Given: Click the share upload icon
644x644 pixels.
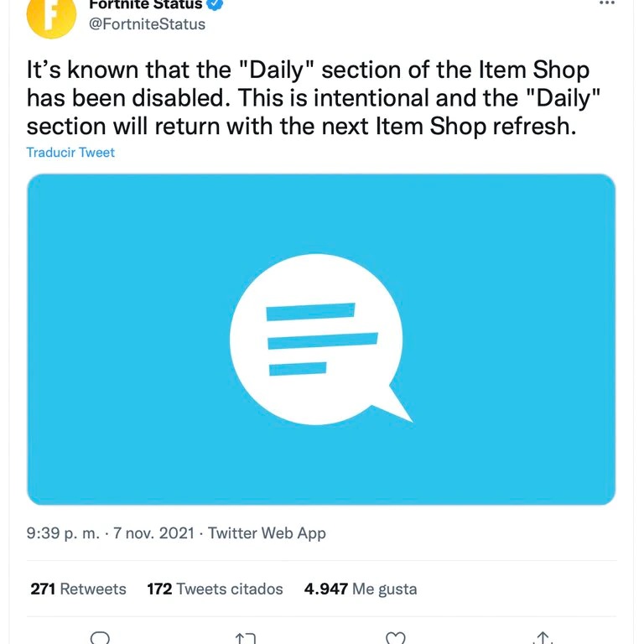Looking at the screenshot, I should (x=543, y=637).
